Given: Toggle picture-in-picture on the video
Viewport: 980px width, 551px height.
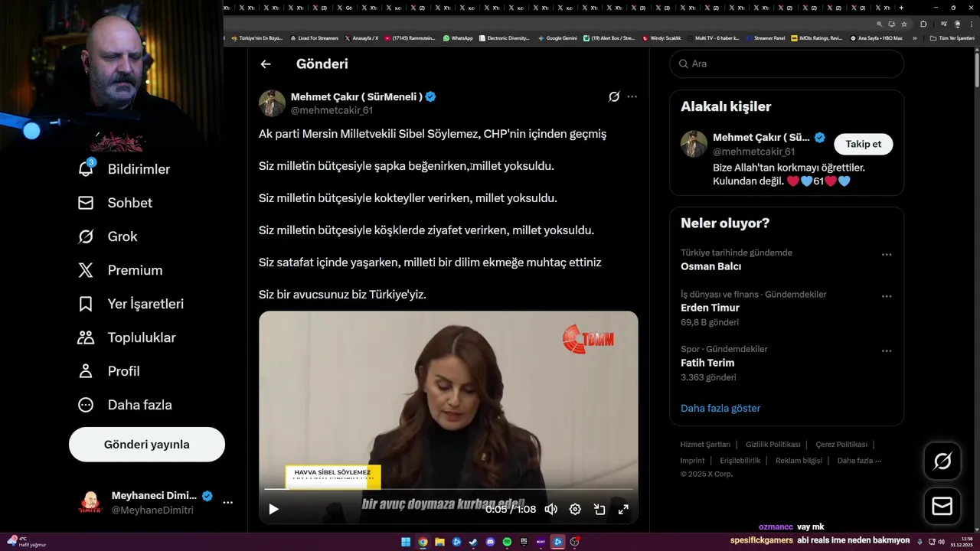Looking at the screenshot, I should pyautogui.click(x=599, y=509).
